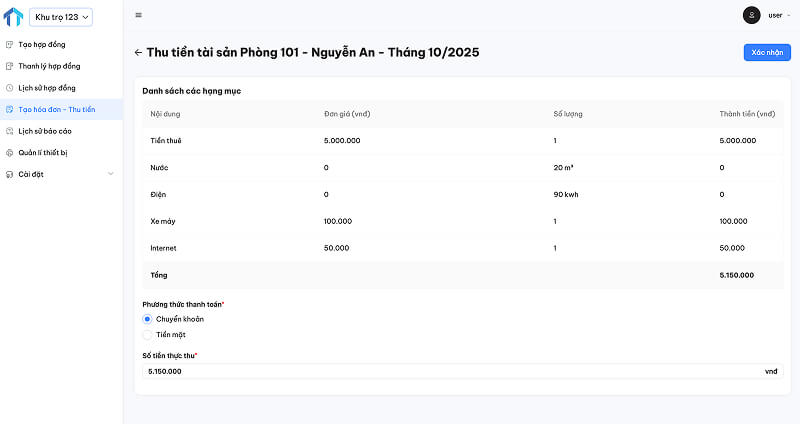Open the Khu trọ 123 dropdown

pos(62,17)
